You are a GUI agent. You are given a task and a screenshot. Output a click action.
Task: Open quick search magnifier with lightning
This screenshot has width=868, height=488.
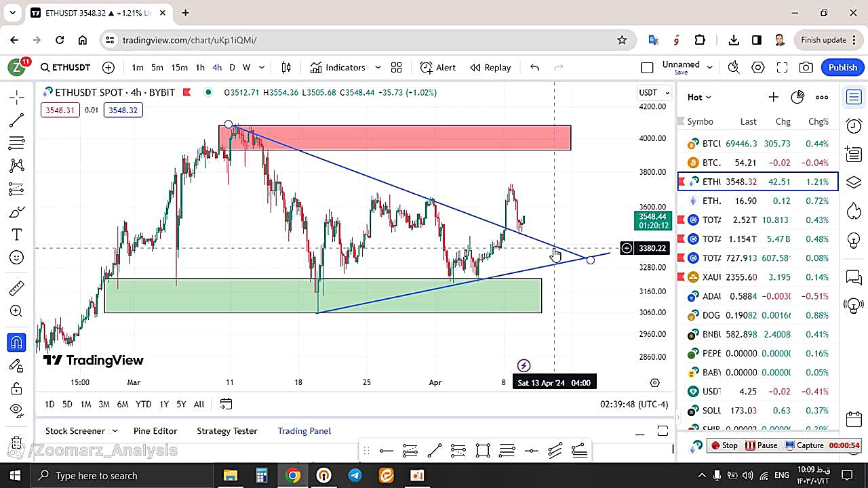(x=734, y=67)
